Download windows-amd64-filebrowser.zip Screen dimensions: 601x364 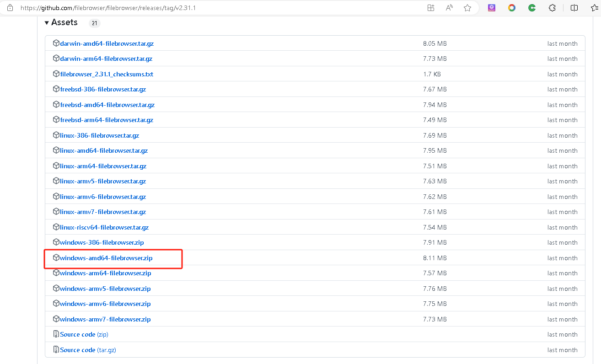(x=106, y=258)
